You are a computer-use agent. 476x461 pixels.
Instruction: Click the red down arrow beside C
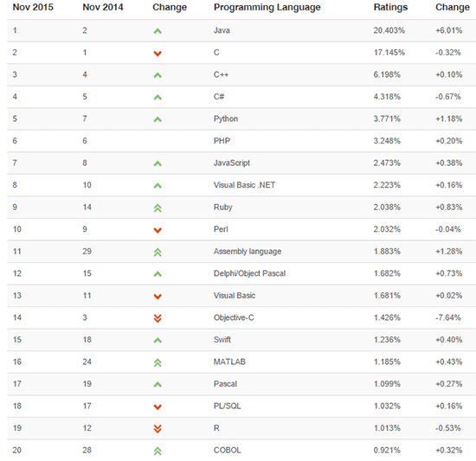(x=158, y=54)
